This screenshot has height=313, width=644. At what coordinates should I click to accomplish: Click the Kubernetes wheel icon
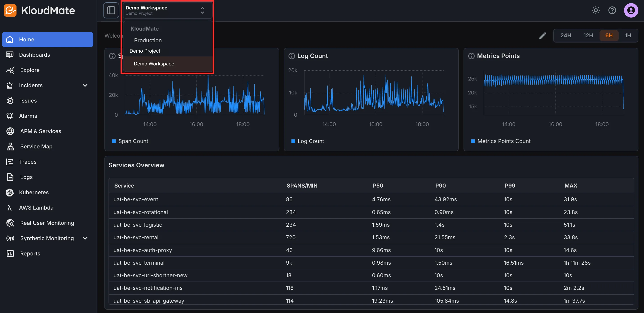tap(10, 192)
